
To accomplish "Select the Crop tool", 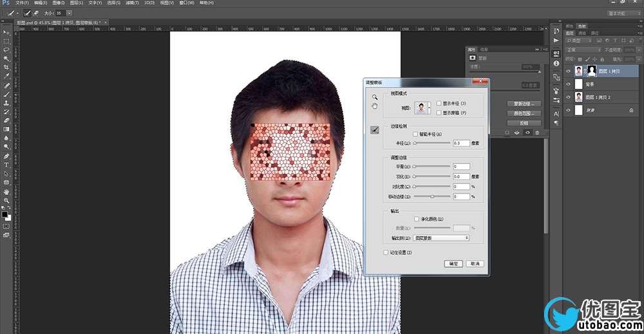I will pyautogui.click(x=6, y=68).
